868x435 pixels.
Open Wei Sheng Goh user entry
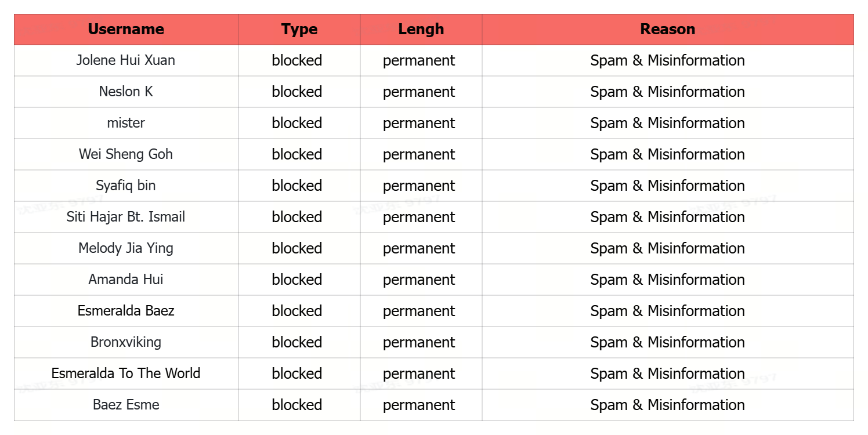pos(126,154)
